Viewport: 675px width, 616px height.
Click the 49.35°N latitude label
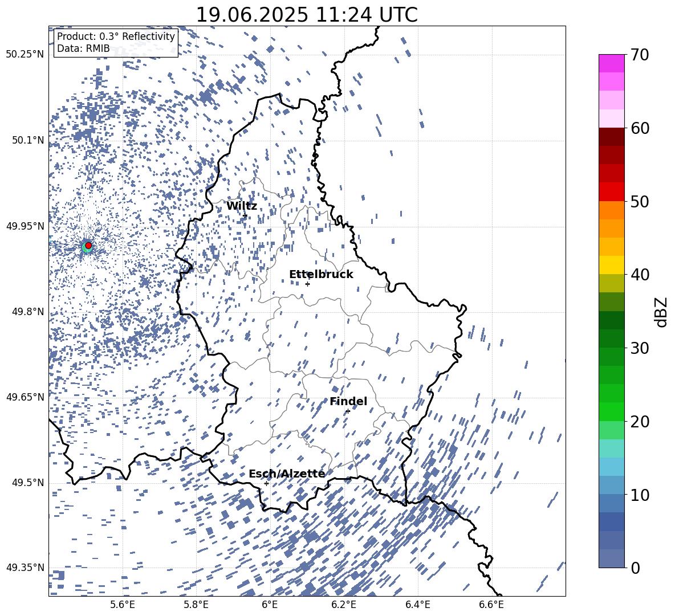[x=25, y=568]
